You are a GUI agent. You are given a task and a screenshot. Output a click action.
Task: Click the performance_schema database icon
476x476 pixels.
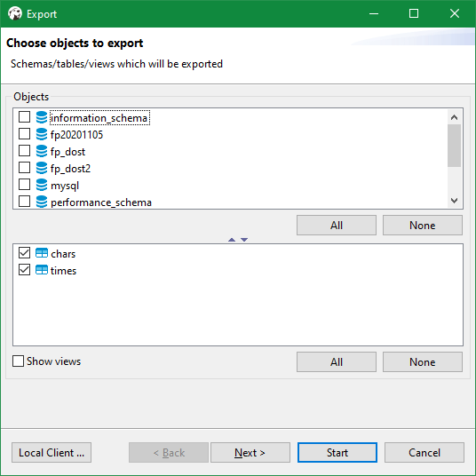42,202
